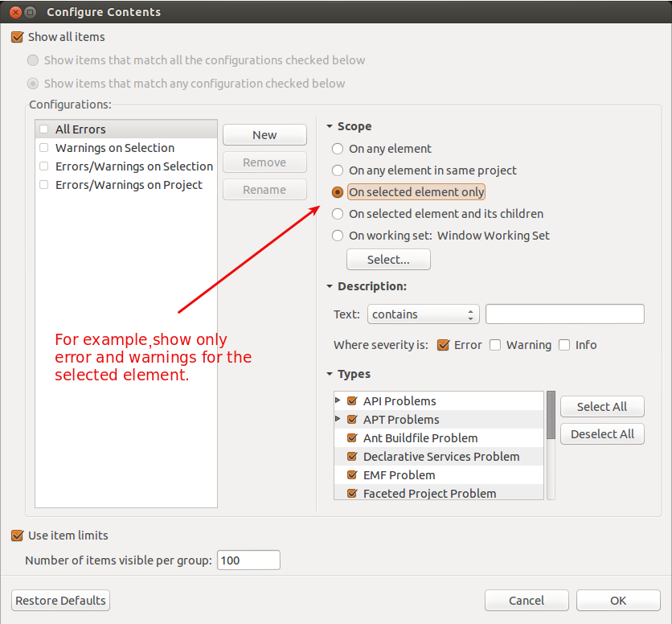Viewport: 672px width, 624px height.
Task: Confirm the dialog with OK
Action: point(618,601)
